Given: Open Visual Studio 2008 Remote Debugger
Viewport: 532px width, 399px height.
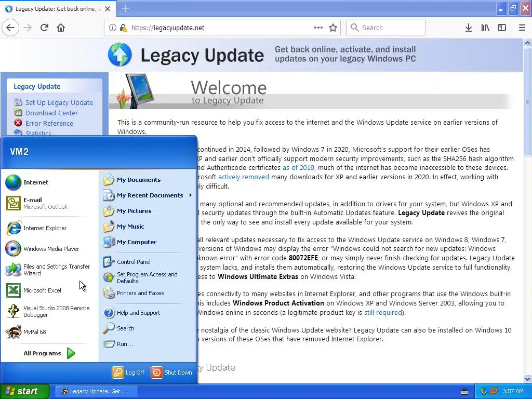Looking at the screenshot, I should click(49, 311).
